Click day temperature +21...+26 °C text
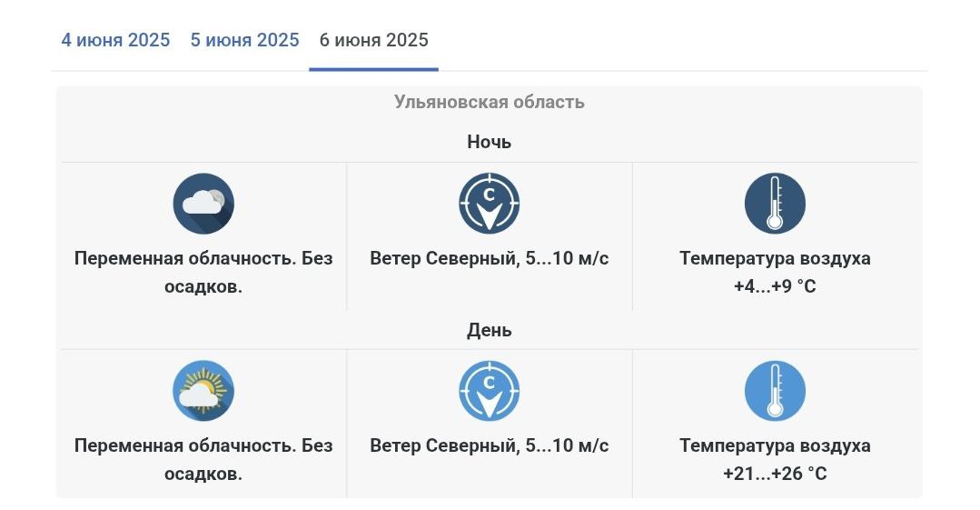Image resolution: width=980 pixels, height=510 pixels. pyautogui.click(x=775, y=474)
